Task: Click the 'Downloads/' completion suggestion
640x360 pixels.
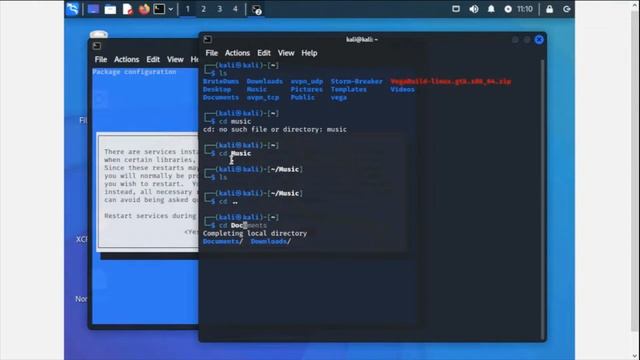Action: [x=271, y=241]
